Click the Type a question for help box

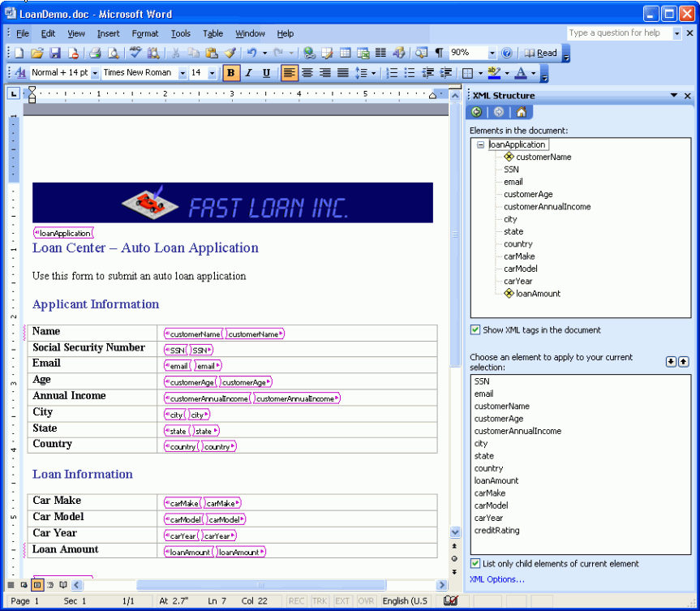tap(619, 33)
